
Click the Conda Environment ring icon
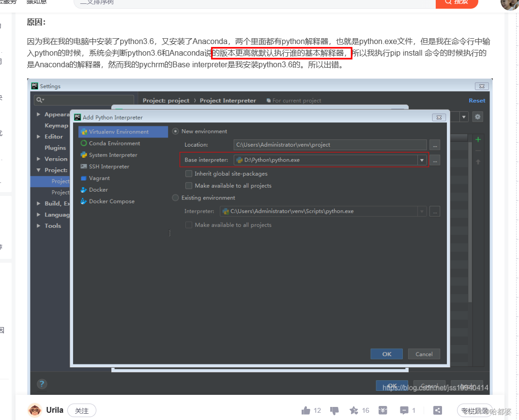(84, 143)
